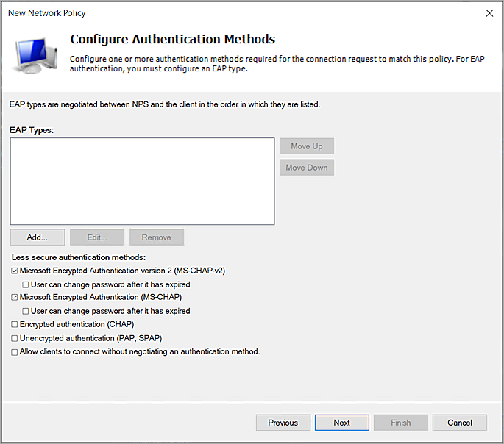Click inside the empty EAP Types list

[x=142, y=181]
